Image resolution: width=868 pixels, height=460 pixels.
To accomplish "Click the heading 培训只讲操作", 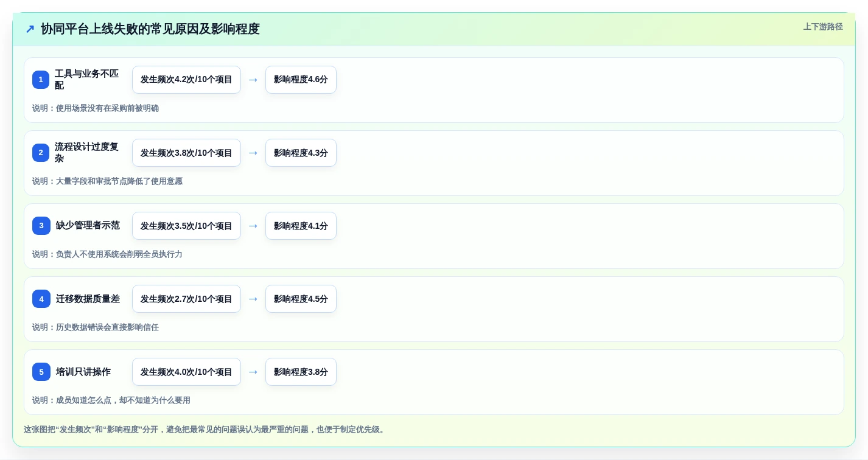I will 83,372.
